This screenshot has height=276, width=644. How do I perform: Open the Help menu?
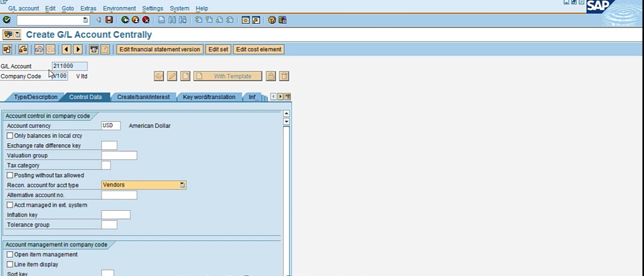pyautogui.click(x=202, y=9)
